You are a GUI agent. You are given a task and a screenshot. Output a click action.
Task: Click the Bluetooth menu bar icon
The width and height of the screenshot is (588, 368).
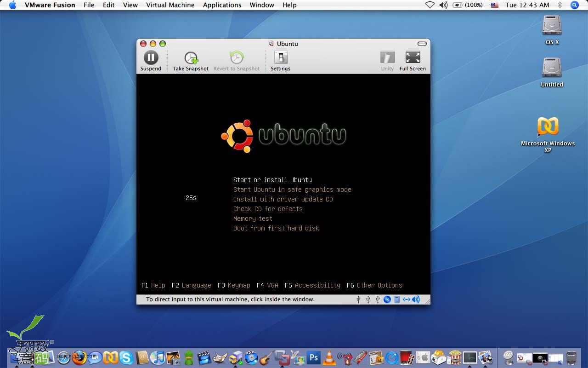point(560,5)
